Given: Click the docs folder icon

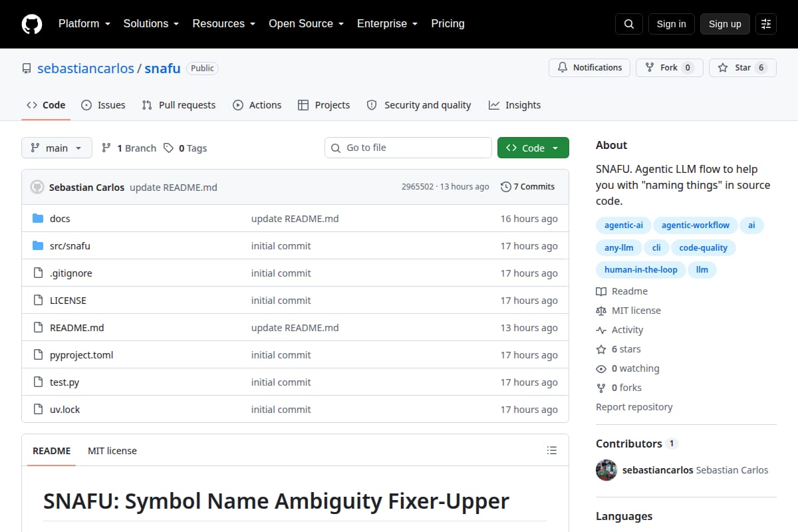Looking at the screenshot, I should click(38, 219).
